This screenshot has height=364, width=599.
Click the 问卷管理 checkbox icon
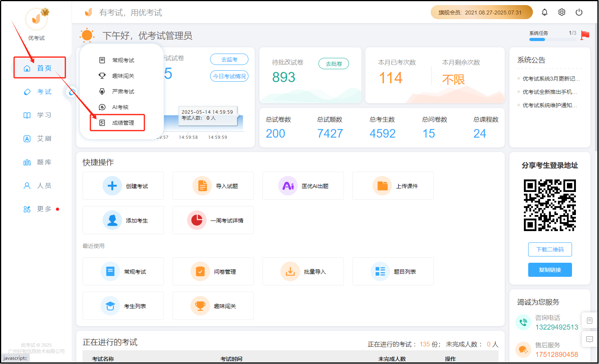coord(200,271)
